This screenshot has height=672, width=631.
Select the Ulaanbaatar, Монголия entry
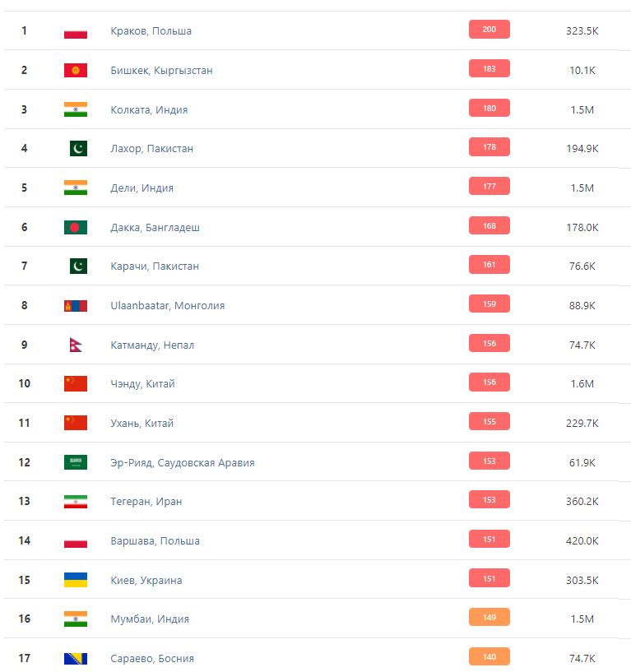coord(167,306)
